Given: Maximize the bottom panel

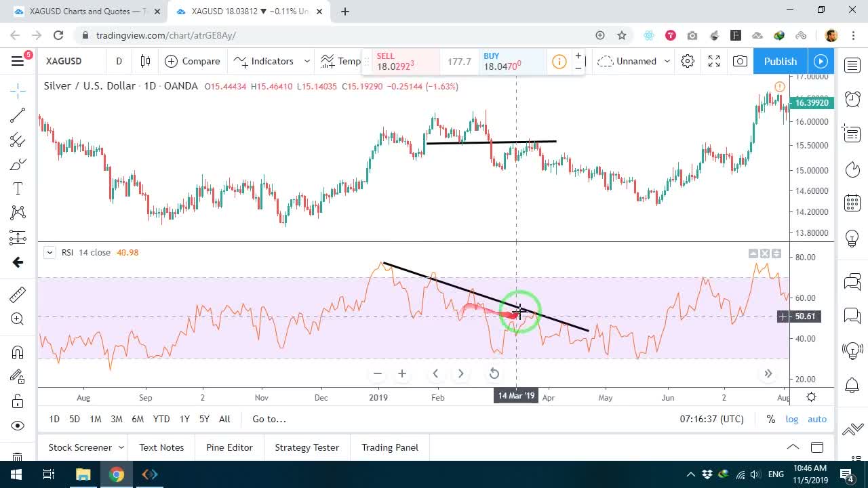Looking at the screenshot, I should tap(817, 447).
